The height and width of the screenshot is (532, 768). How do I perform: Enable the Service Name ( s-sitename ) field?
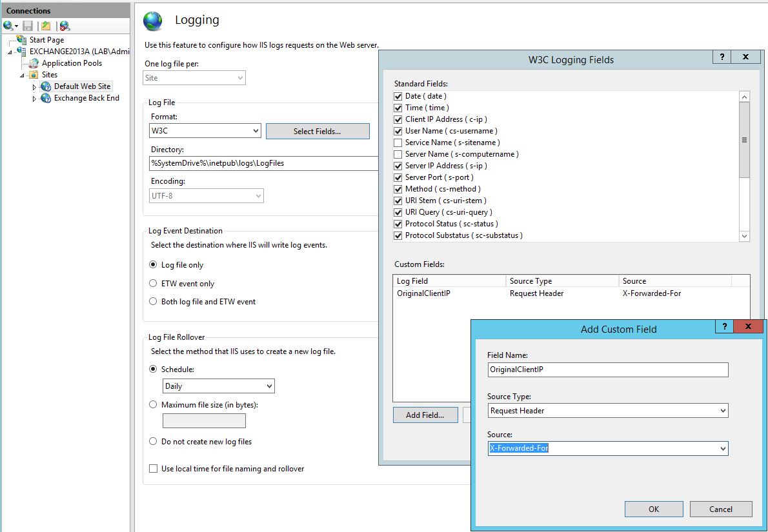tap(398, 142)
